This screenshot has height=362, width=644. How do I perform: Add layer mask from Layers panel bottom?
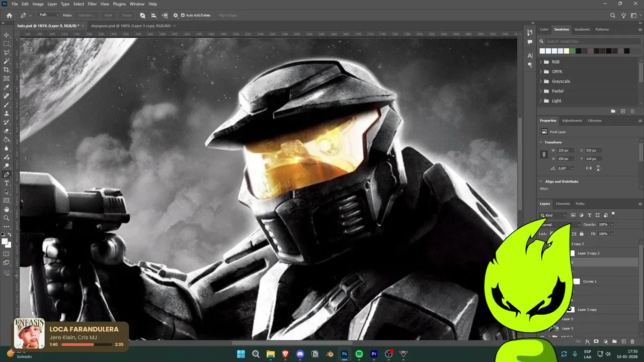(596, 341)
